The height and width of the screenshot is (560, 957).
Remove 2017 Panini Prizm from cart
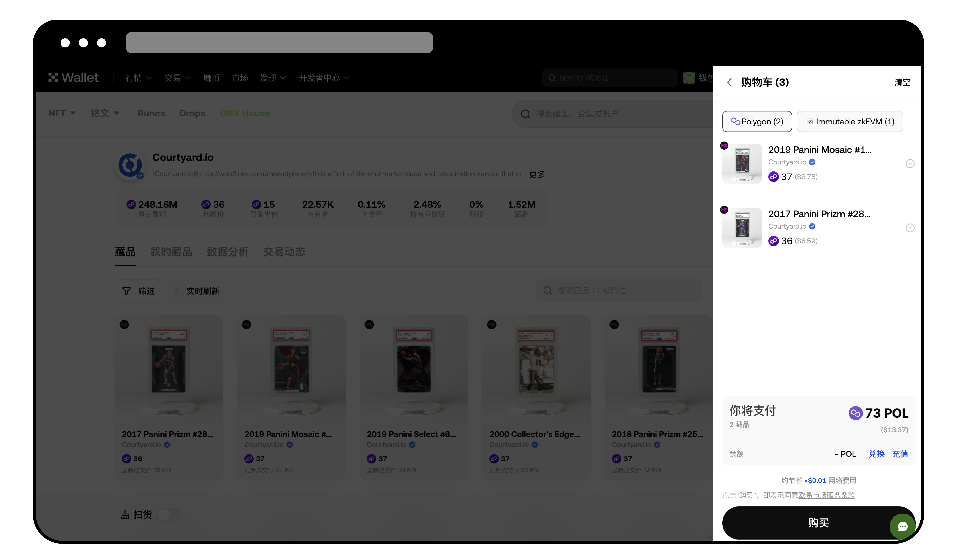coord(910,228)
